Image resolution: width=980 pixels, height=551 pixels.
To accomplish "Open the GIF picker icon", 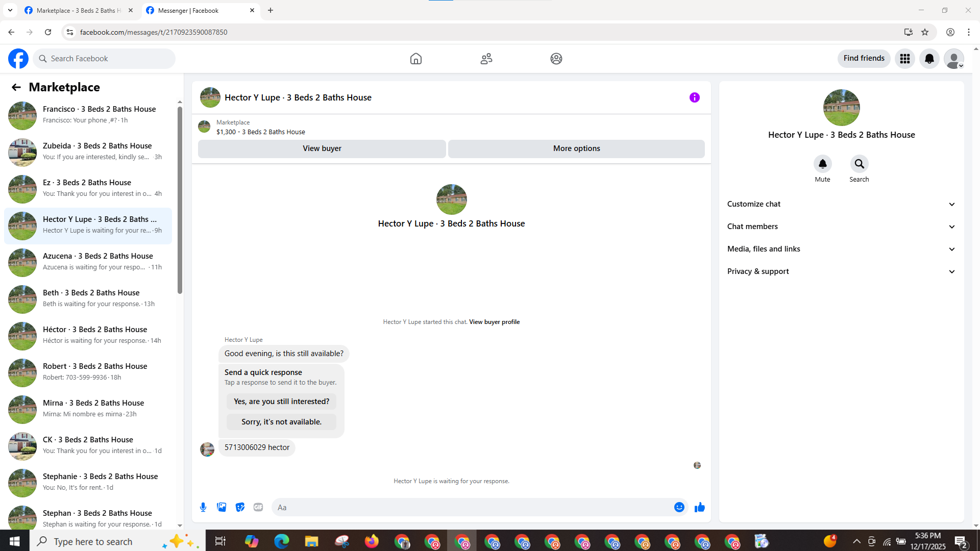I will (x=258, y=507).
